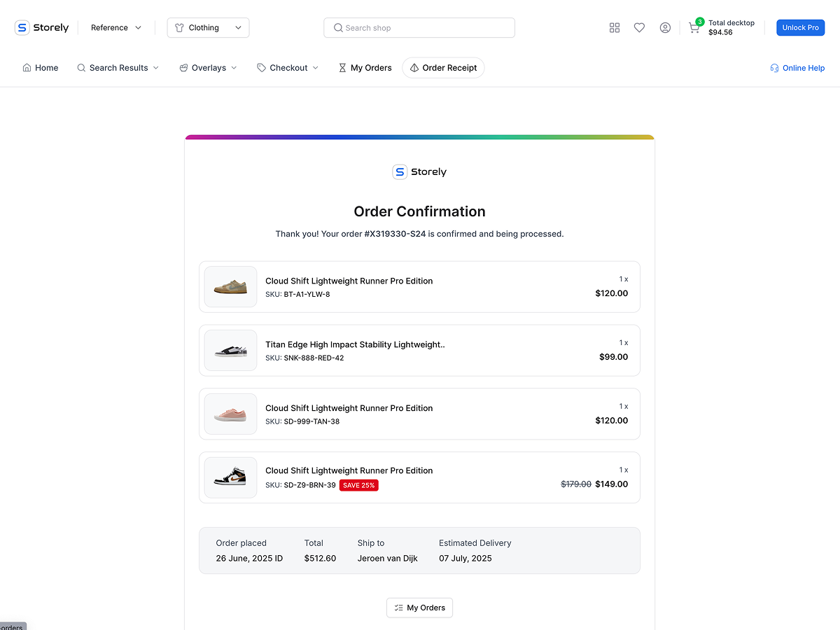Click the SAVE 25% red badge
The width and height of the screenshot is (840, 630).
click(x=358, y=484)
